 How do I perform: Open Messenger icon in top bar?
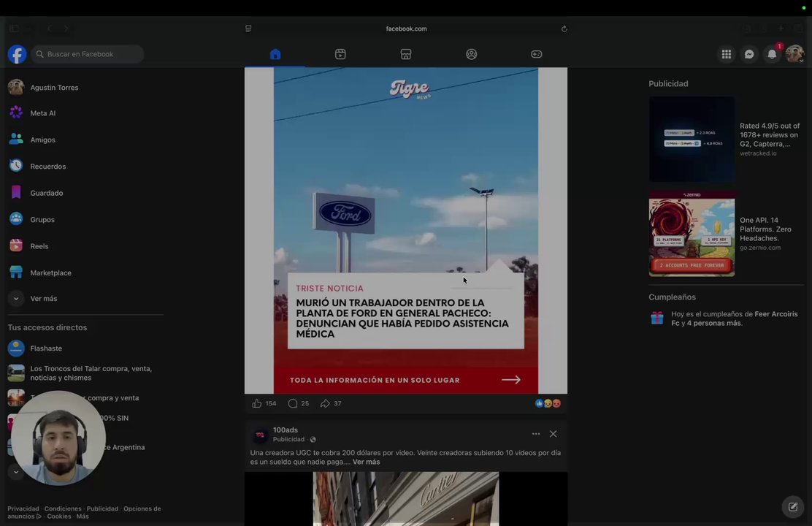pyautogui.click(x=749, y=54)
